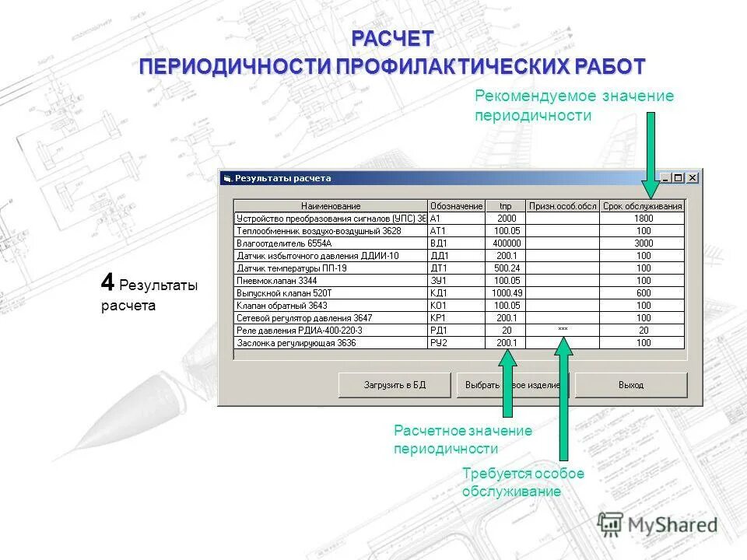Click designation cell КР1
747x560 pixels.
[x=457, y=317]
